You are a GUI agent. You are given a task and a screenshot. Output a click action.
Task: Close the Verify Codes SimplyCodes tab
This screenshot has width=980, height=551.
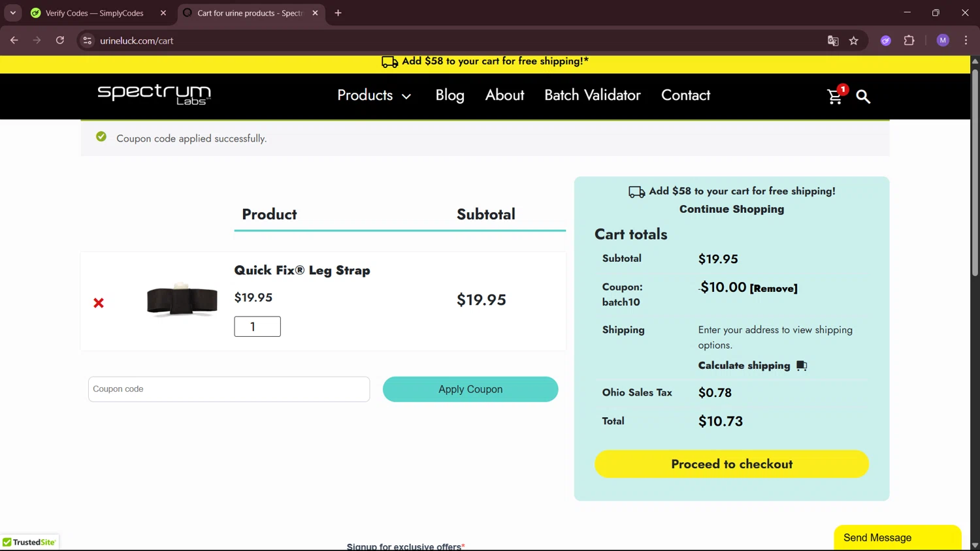click(163, 13)
